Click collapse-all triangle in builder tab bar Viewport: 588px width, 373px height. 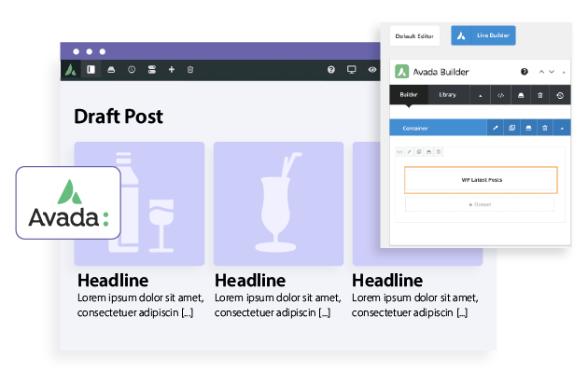(x=480, y=95)
